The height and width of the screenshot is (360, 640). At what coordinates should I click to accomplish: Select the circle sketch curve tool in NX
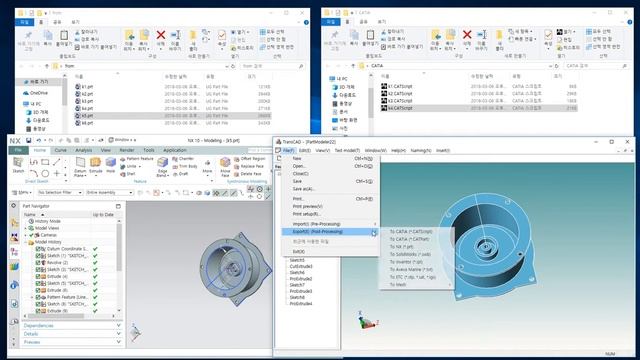pos(45,173)
